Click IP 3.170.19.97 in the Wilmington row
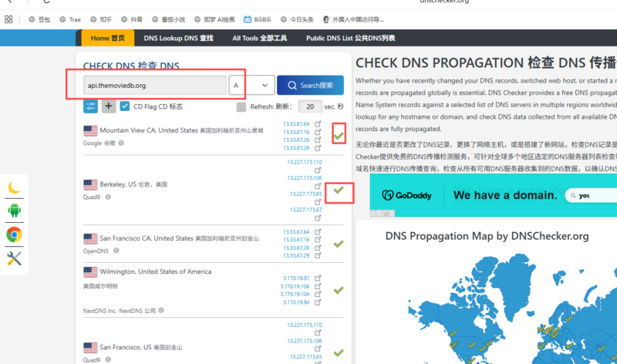The image size is (617, 364). (296, 278)
